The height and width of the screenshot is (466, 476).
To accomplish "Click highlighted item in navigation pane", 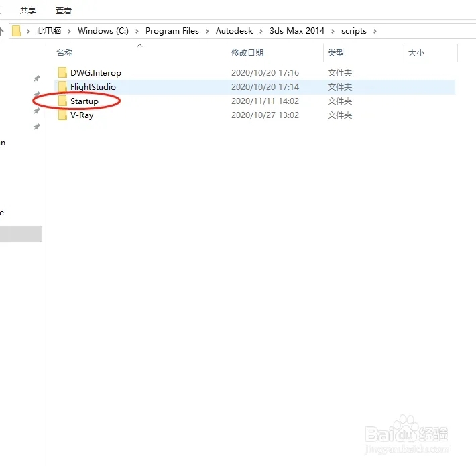I will (x=21, y=234).
